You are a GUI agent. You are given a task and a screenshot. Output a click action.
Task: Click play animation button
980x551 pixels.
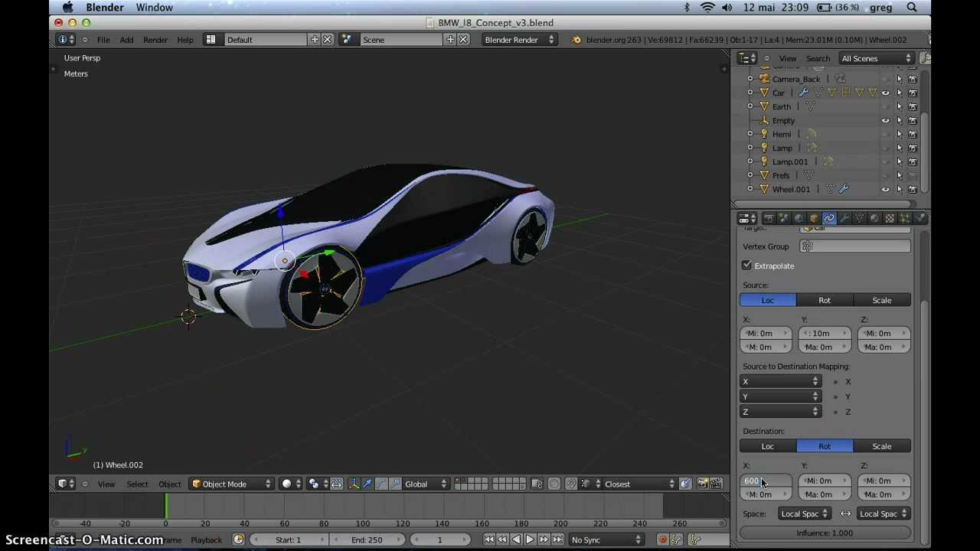click(529, 540)
